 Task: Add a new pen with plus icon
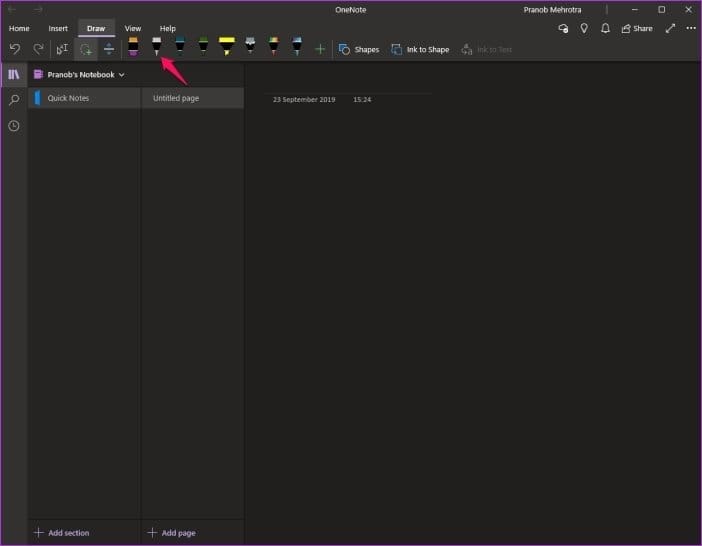point(320,49)
